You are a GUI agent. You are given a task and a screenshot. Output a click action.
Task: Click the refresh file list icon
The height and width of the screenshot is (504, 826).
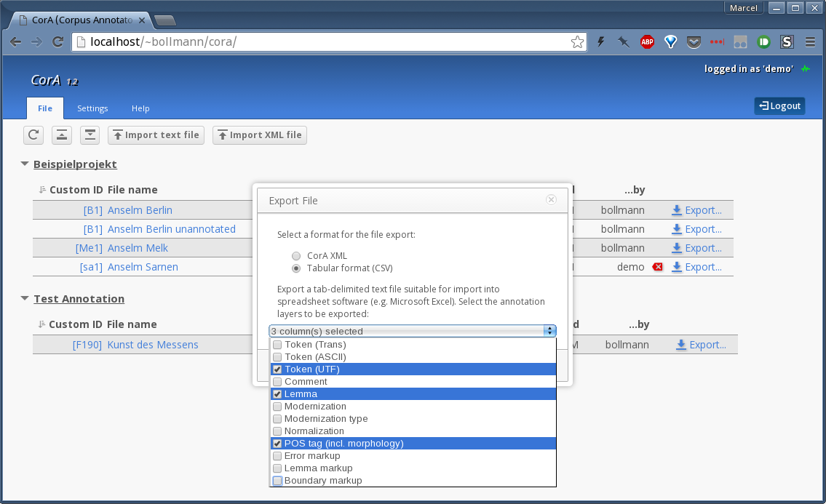pyautogui.click(x=33, y=135)
